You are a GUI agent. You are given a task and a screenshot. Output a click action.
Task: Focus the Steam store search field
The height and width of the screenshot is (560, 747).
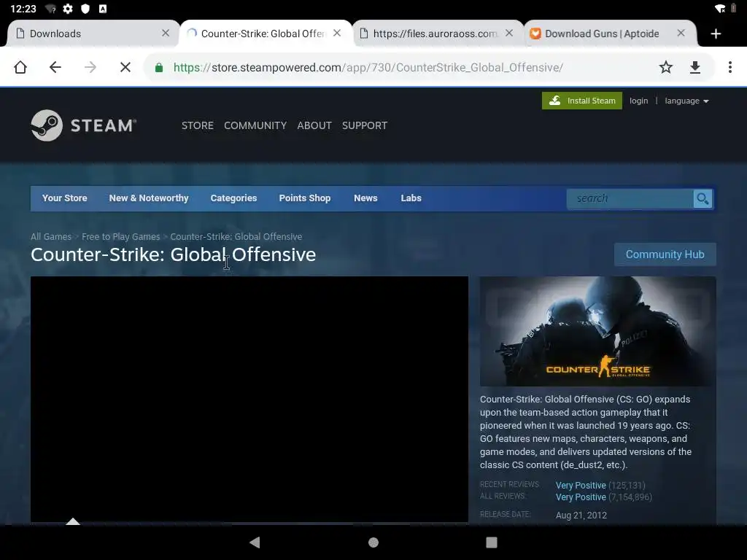click(x=630, y=198)
